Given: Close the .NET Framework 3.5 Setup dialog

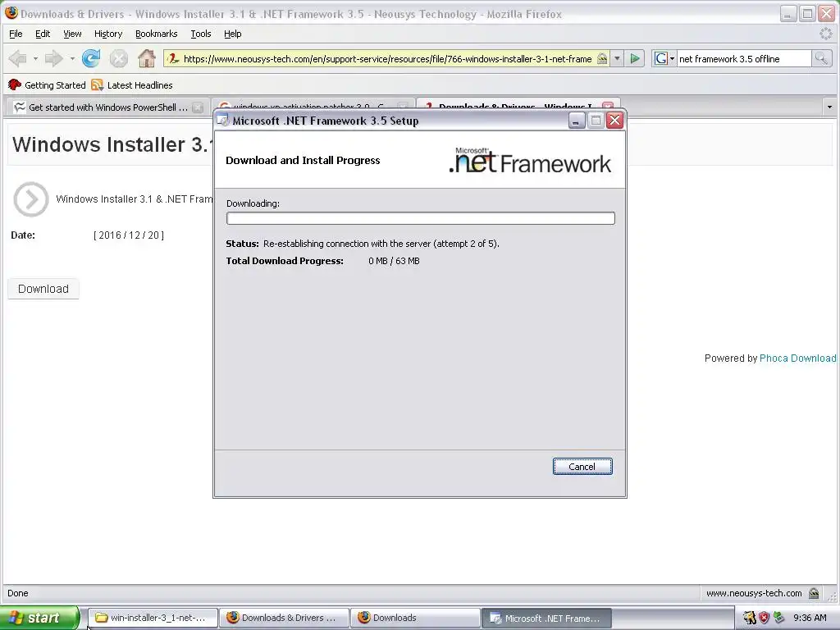Looking at the screenshot, I should [615, 121].
